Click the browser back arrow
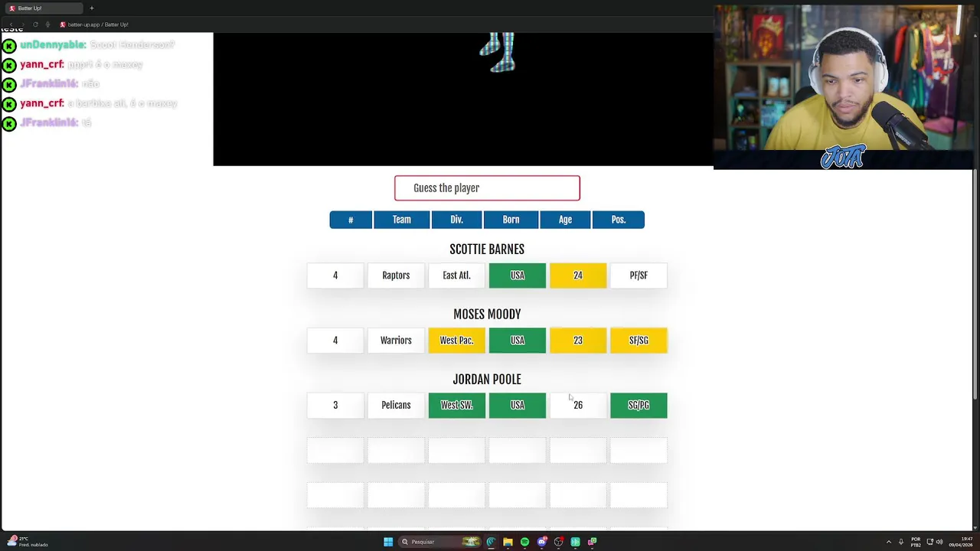This screenshot has height=551, width=980. point(9,24)
